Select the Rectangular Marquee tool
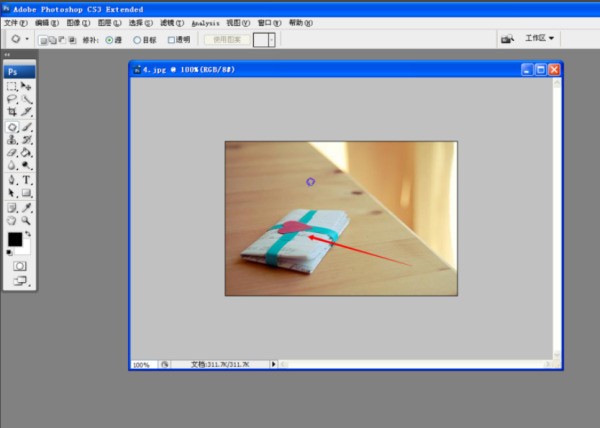Image resolution: width=600 pixels, height=428 pixels. click(12, 86)
